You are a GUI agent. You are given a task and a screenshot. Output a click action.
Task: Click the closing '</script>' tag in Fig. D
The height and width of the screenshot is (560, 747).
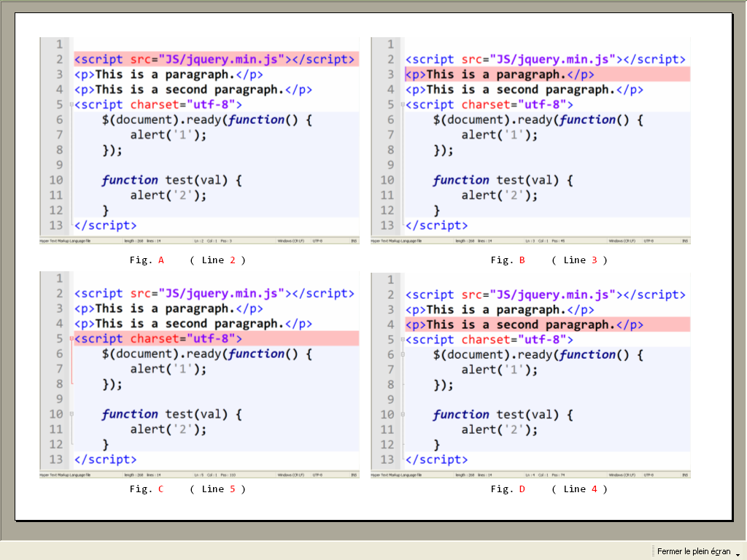pos(436,459)
